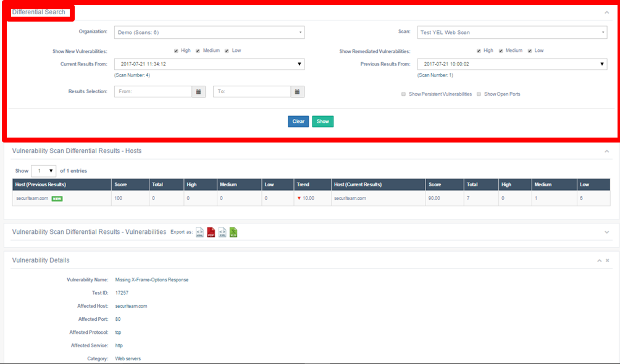Enable Show Open Ports checkbox
This screenshot has width=620, height=364.
479,94
